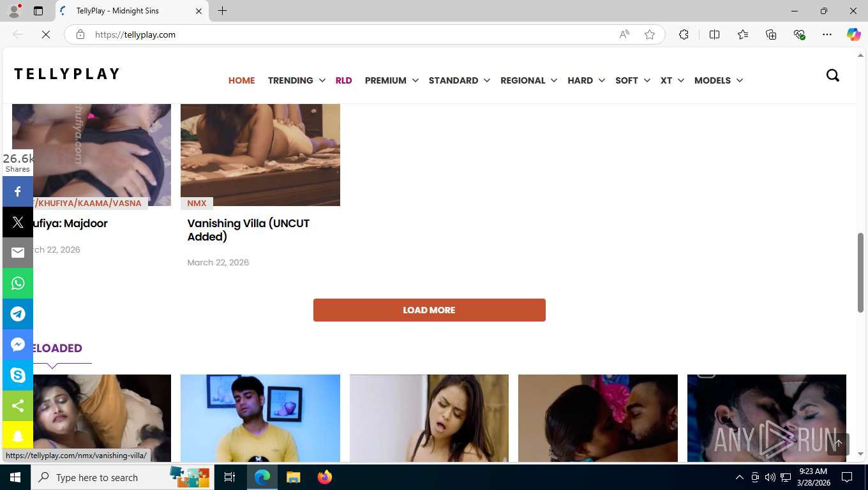Open Windows Start menu

[15, 477]
